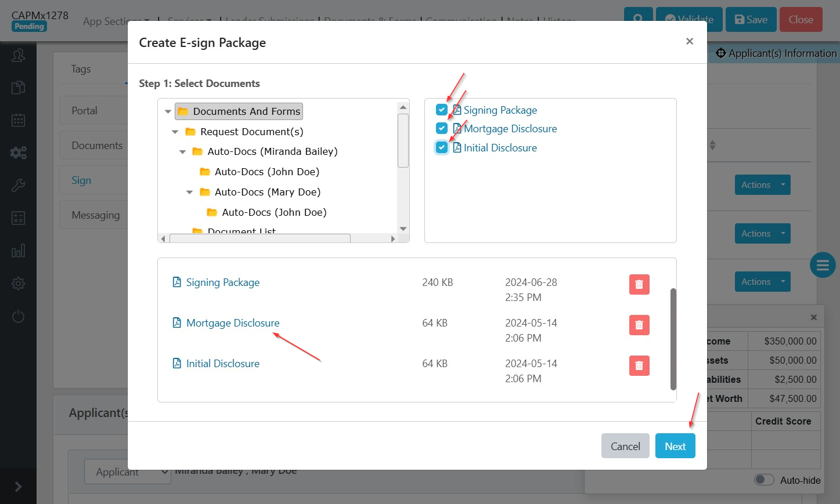The width and height of the screenshot is (840, 504).
Task: Collapse the Request Document(s) tree node
Action: click(x=175, y=132)
